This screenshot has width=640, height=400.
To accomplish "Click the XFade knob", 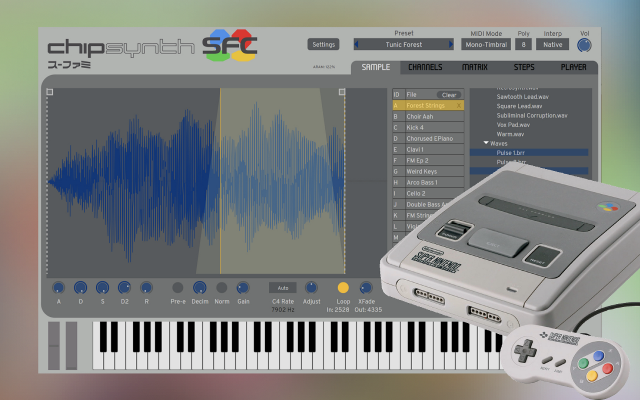I will 366,288.
